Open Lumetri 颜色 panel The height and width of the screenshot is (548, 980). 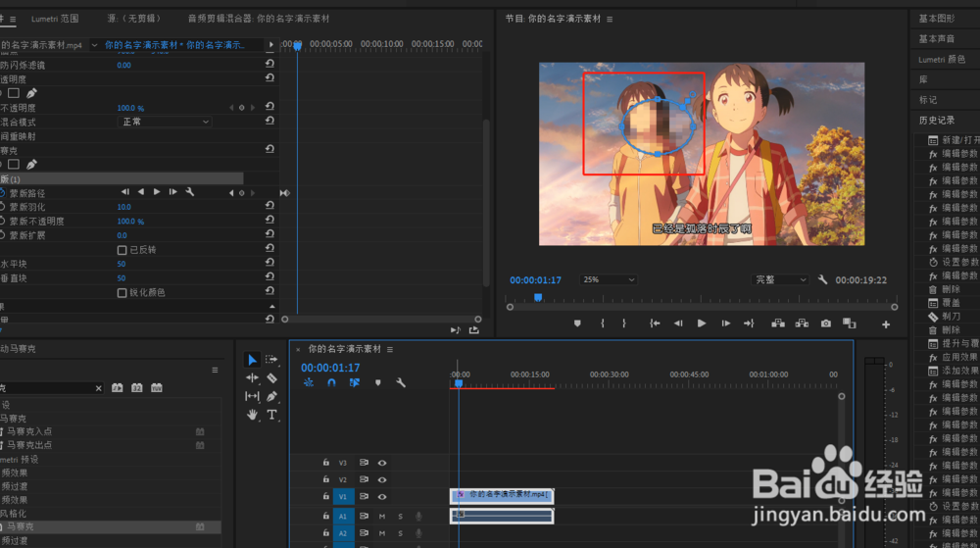click(x=942, y=60)
